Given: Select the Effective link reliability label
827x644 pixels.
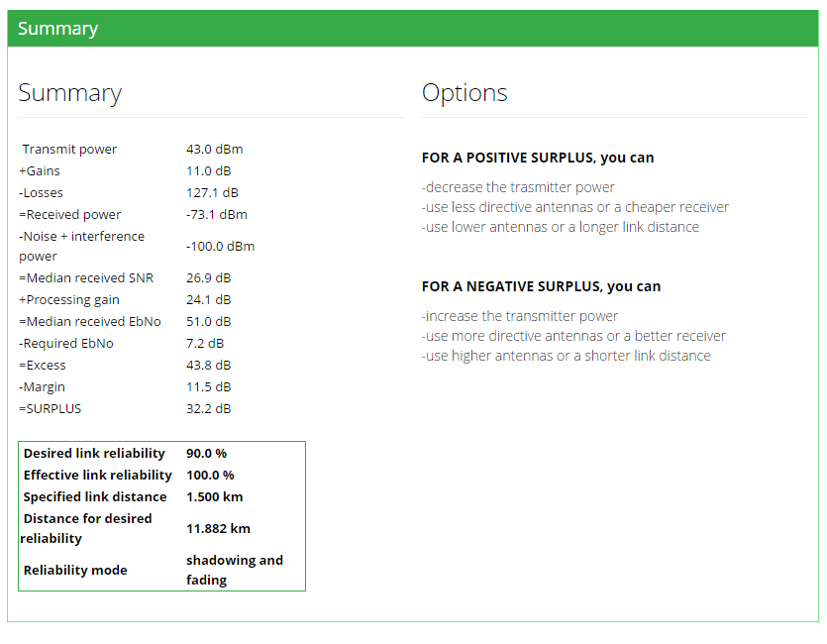Looking at the screenshot, I should click(x=97, y=476).
